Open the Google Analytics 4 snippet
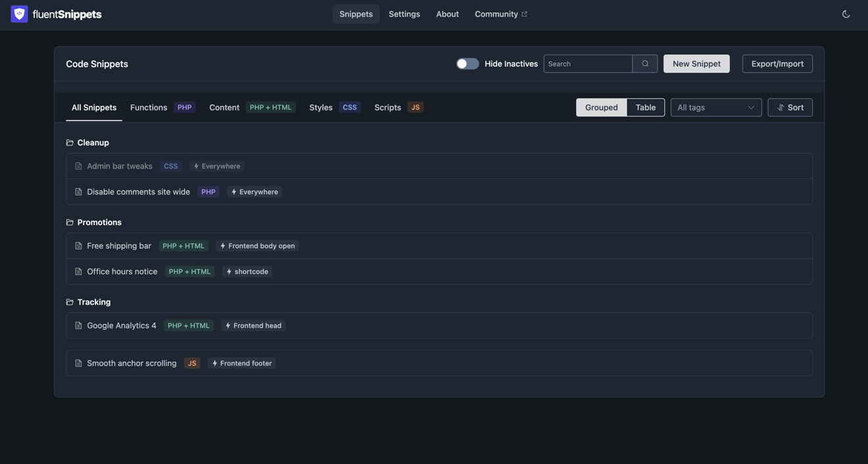 pyautogui.click(x=122, y=326)
